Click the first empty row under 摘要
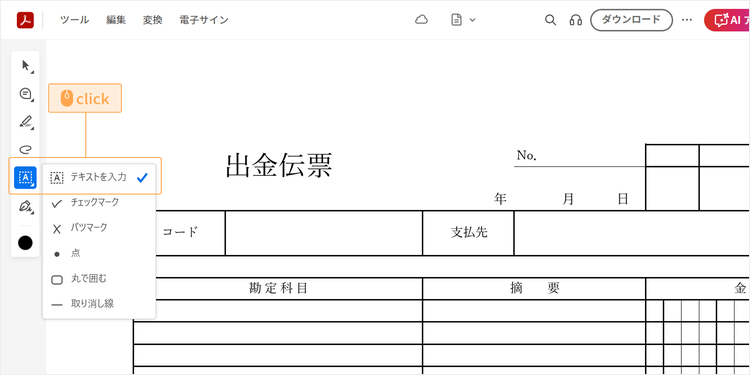Screen dimensions: 750x375 [x=534, y=310]
